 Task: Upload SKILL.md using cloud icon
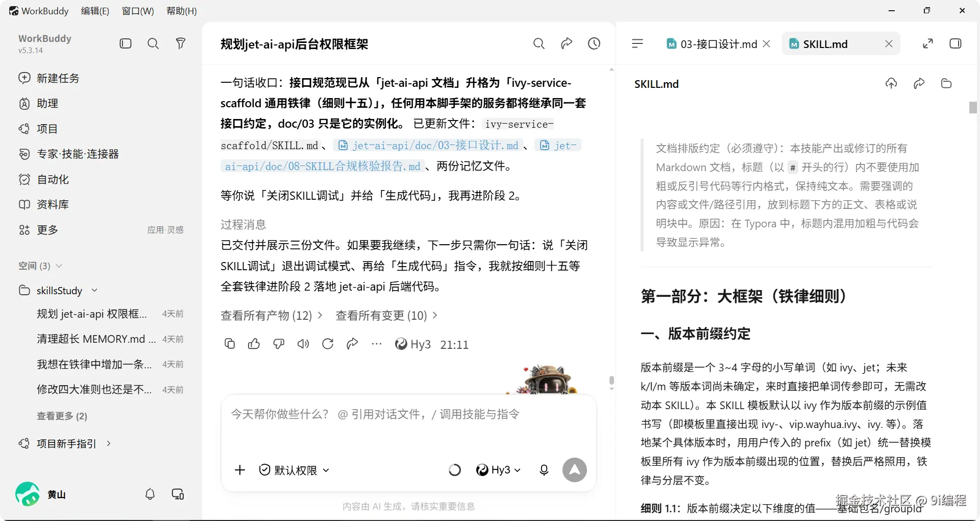891,84
